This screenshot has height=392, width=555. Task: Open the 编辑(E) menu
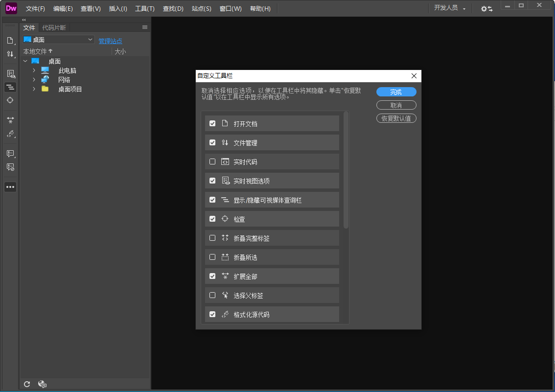click(63, 8)
